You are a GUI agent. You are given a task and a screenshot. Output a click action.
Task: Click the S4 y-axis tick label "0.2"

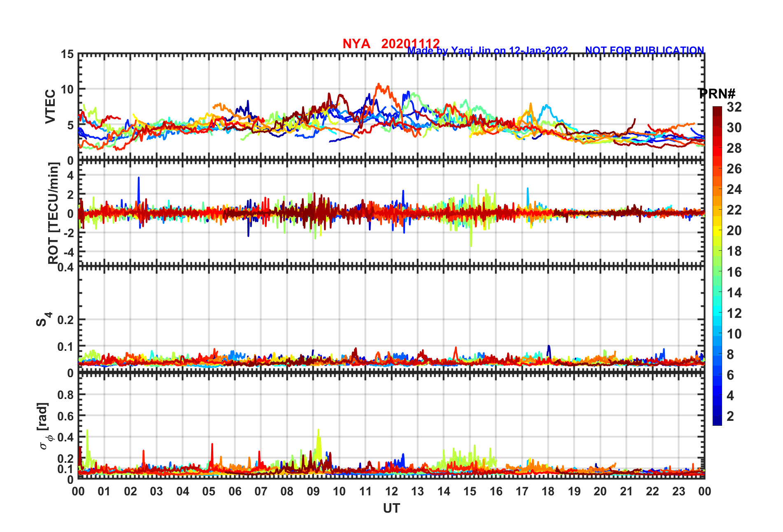65,320
